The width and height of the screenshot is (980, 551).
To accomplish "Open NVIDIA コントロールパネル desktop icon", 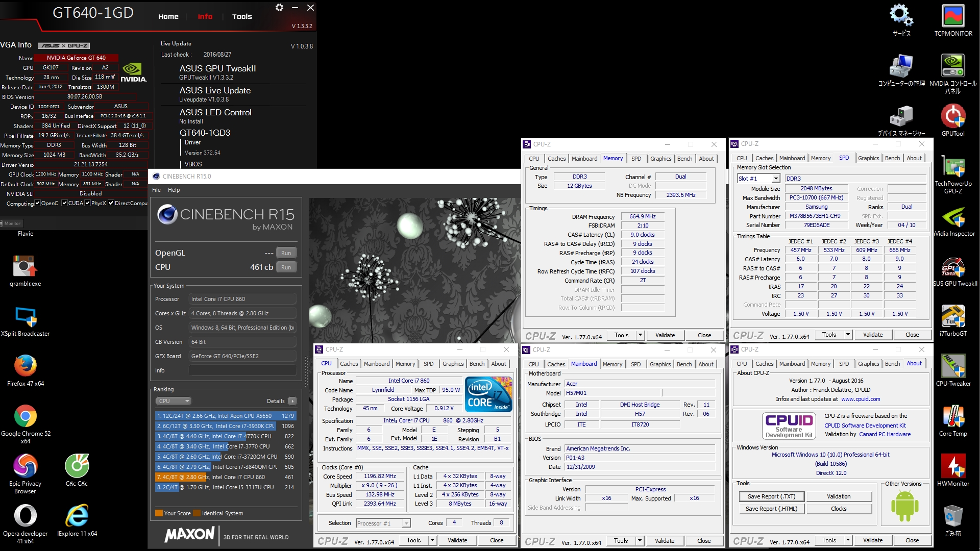I will pyautogui.click(x=953, y=73).
